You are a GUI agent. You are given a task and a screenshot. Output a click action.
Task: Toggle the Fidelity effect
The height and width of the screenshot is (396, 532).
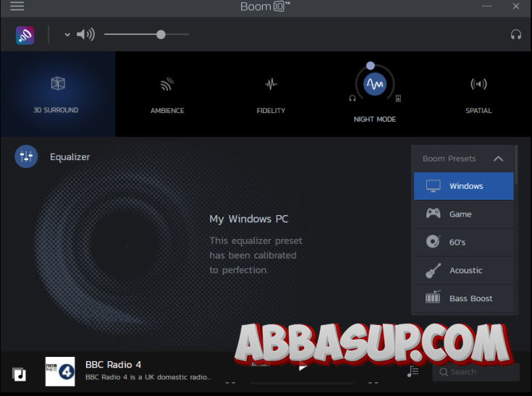pos(271,94)
